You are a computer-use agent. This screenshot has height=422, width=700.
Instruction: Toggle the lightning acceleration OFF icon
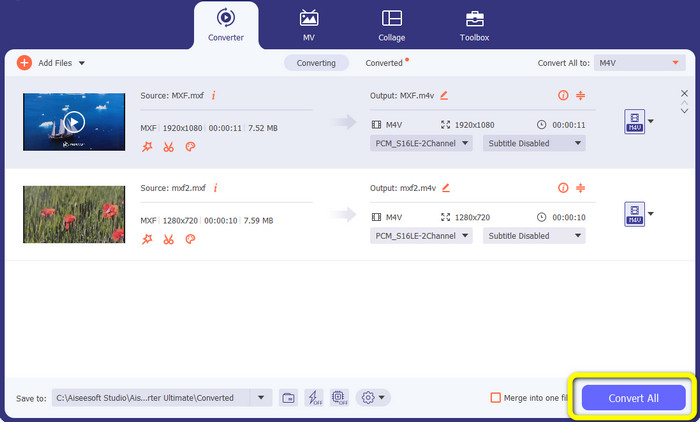point(314,397)
